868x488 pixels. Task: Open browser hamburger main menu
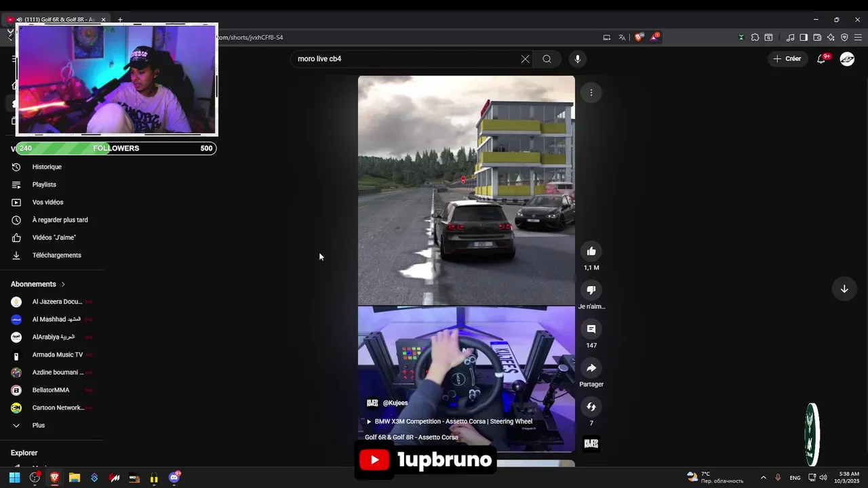tap(858, 37)
